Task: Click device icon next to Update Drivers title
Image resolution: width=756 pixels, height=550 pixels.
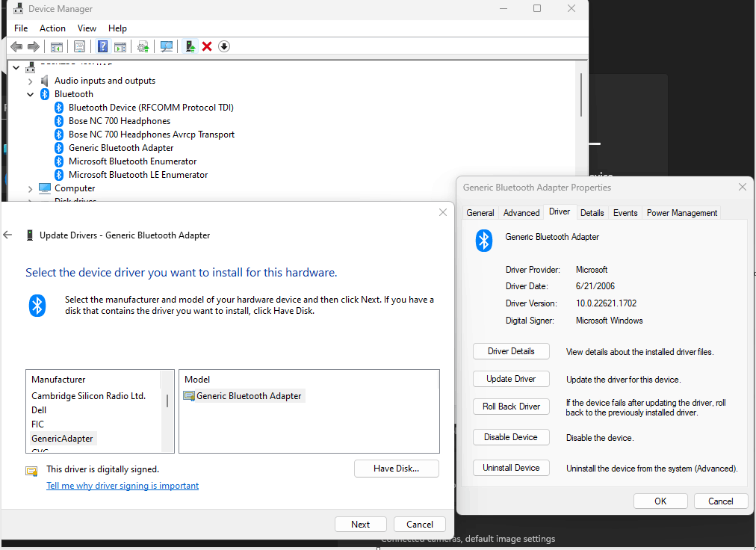Action: pos(30,235)
